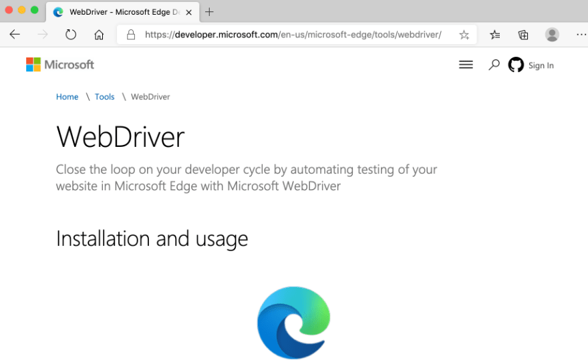Open the hamburger navigation menu
The height and width of the screenshot is (364, 588).
point(466,65)
